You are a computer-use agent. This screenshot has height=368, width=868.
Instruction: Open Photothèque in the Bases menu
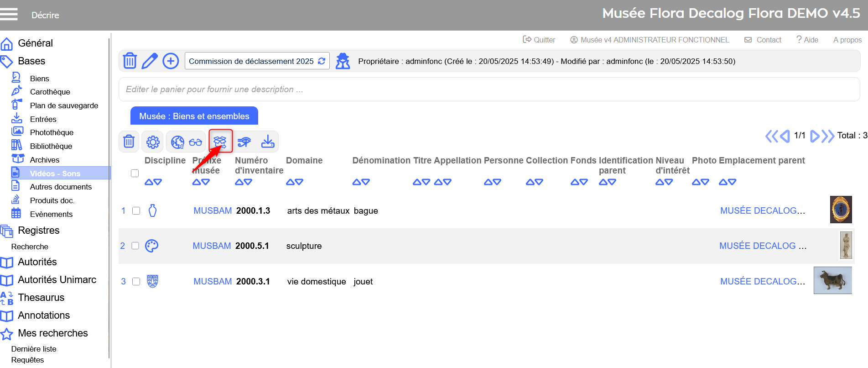click(52, 132)
